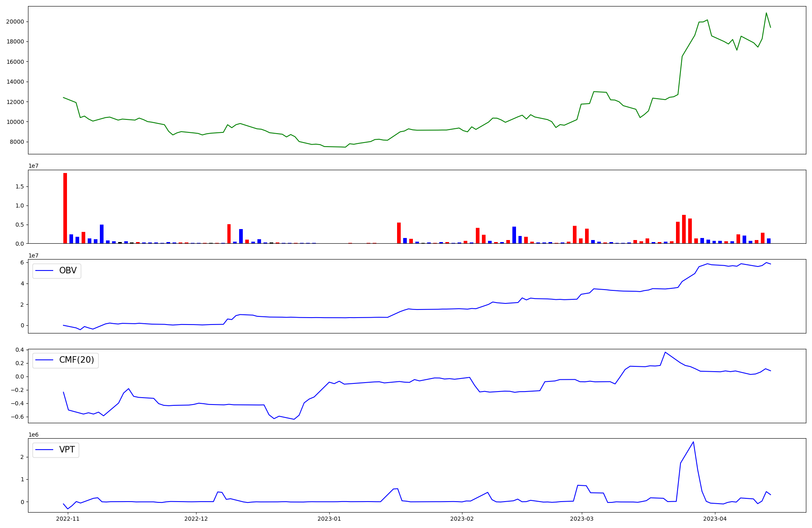Click the highest peak of green price line

[766, 13]
